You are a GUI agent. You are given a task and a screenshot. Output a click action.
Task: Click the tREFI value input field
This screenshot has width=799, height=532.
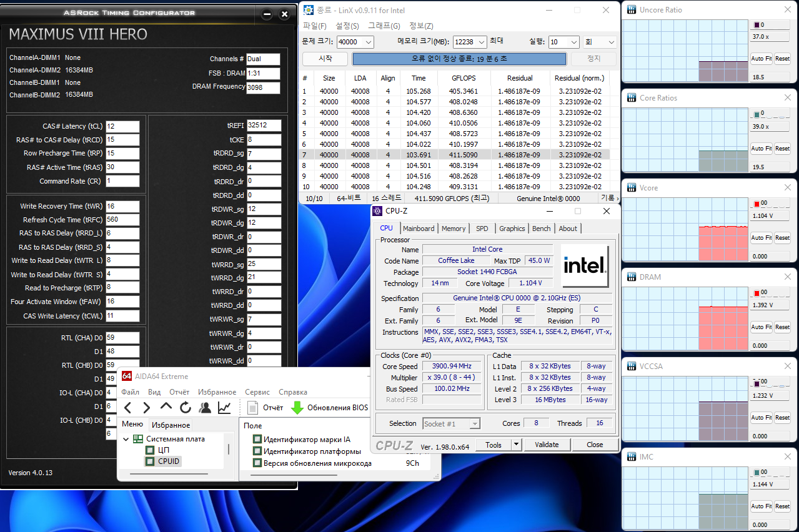pyautogui.click(x=263, y=126)
